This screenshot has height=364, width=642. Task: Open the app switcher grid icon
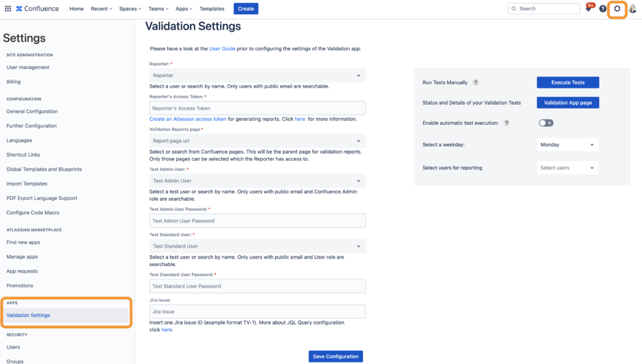(8, 9)
